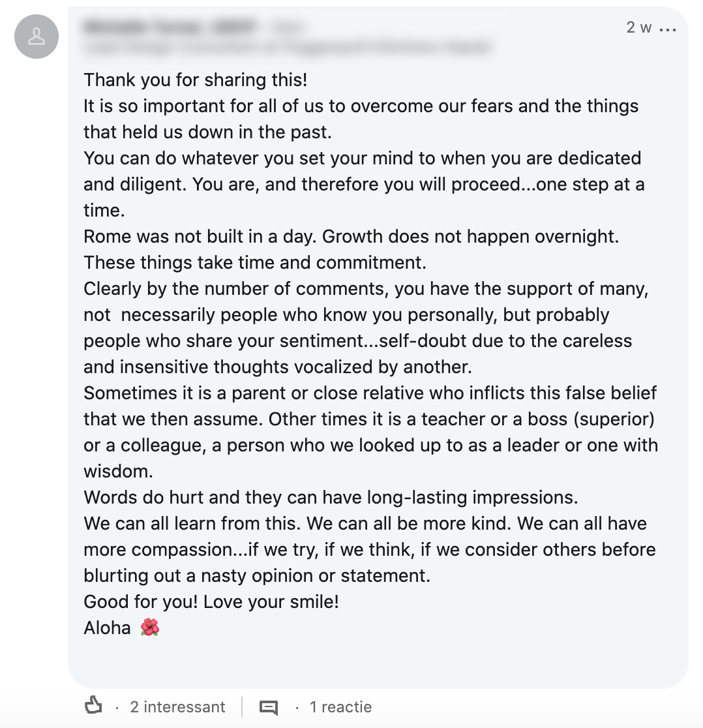The image size is (703, 728).
Task: Click the speech bubble reply icon
Action: 269,707
